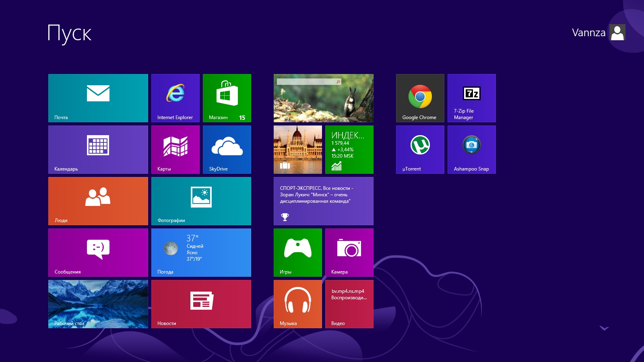Open the Погода Sydney weather tile

pos(201,252)
